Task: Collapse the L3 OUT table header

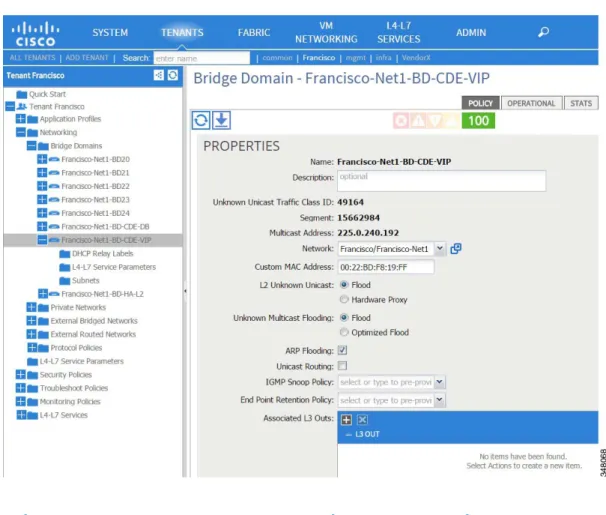Action: 349,435
